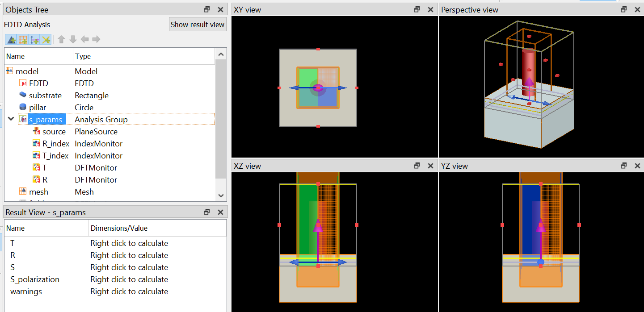Viewport: 644px width, 312px height.
Task: Click the move down arrow icon
Action: pos(73,39)
